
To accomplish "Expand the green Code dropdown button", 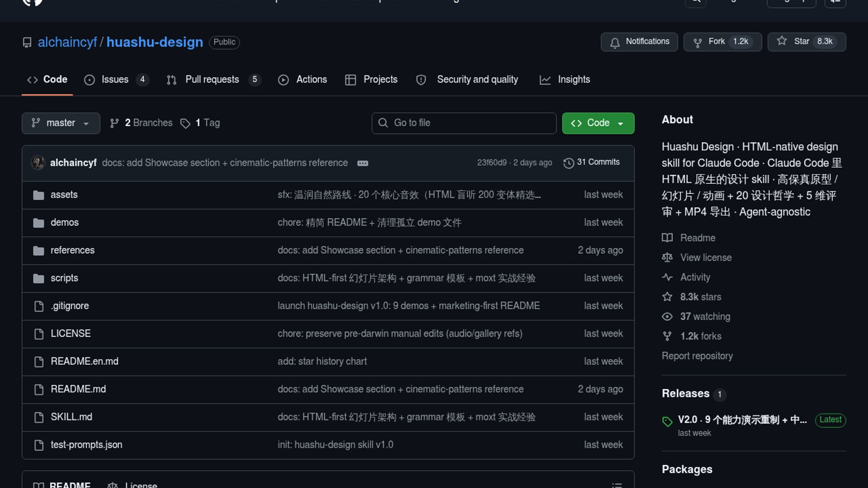I will pyautogui.click(x=598, y=123).
